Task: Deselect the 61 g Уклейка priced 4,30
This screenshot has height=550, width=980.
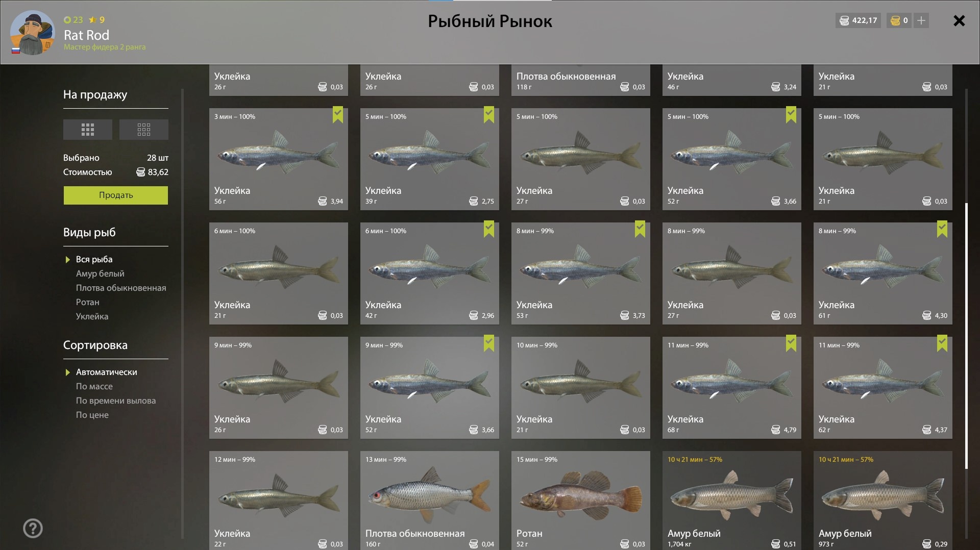Action: [x=883, y=273]
